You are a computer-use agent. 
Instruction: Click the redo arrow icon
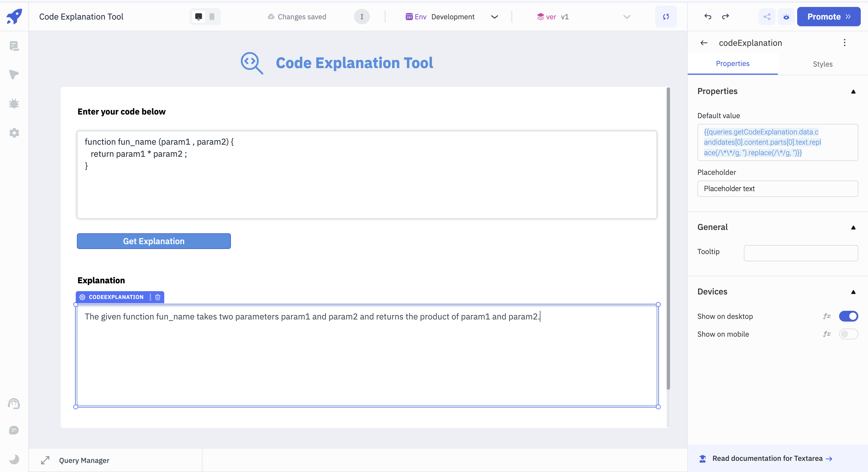[x=725, y=17]
